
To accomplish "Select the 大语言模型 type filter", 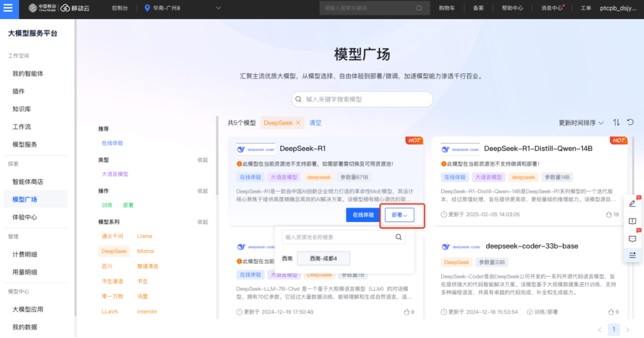I will [115, 174].
